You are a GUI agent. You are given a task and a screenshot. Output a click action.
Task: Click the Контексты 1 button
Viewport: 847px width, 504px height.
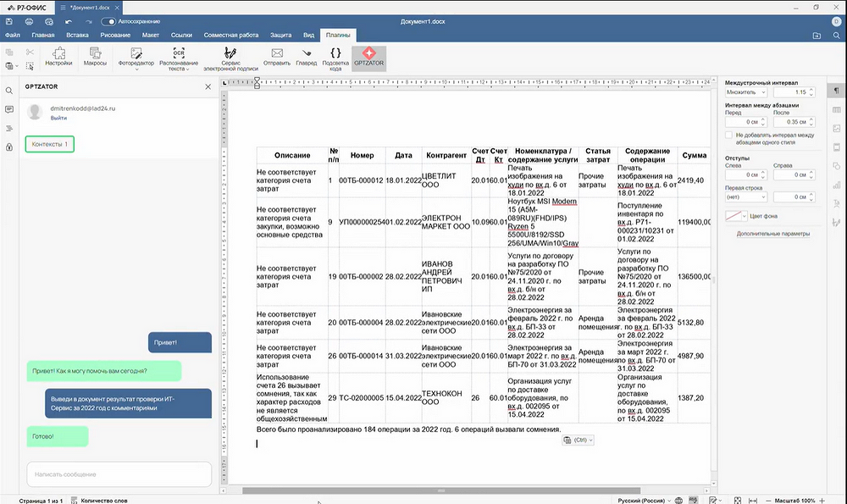coord(50,144)
